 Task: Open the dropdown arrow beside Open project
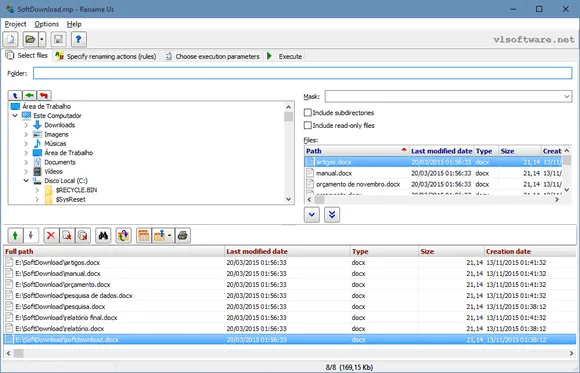tap(42, 39)
